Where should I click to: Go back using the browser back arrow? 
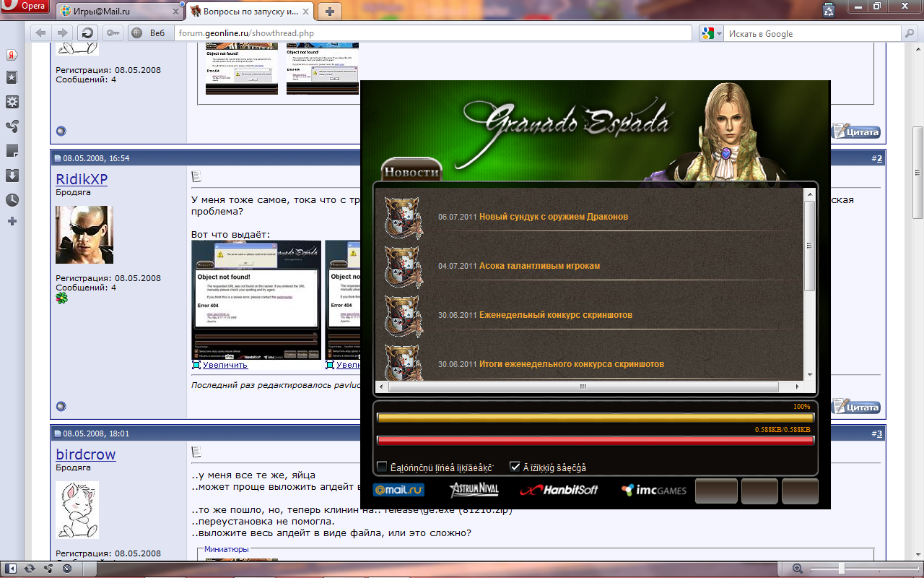(x=41, y=33)
